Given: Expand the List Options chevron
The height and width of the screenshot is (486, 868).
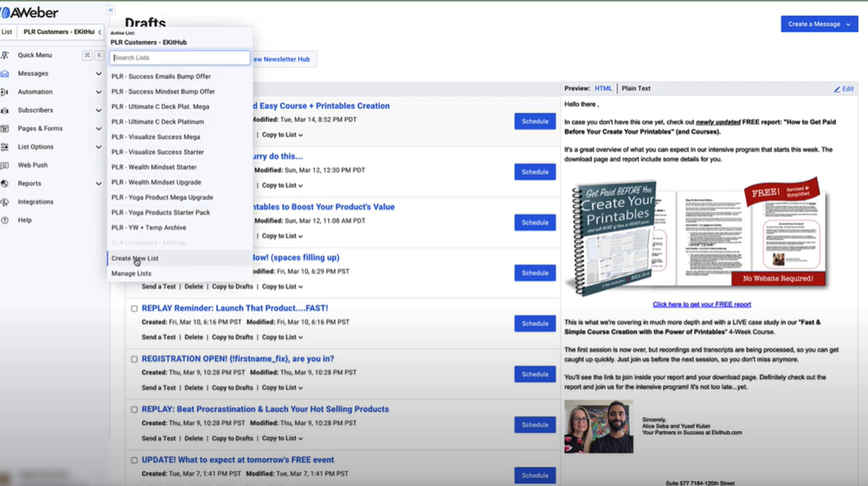Looking at the screenshot, I should [x=99, y=147].
